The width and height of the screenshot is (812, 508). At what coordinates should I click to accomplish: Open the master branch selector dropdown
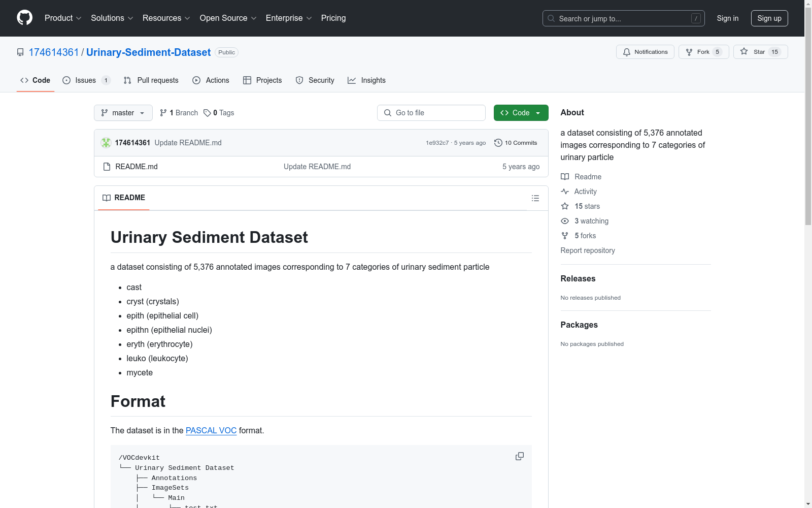coord(123,113)
